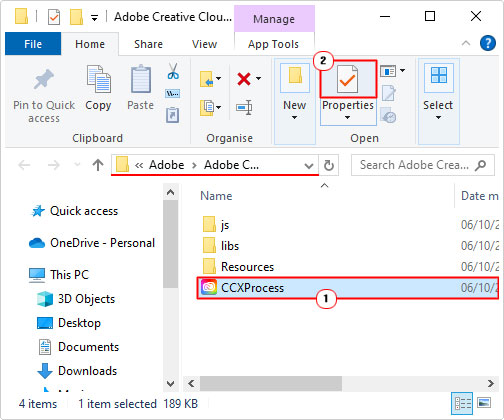Click the Select grid icon
This screenshot has height=420, width=504.
pos(439,75)
